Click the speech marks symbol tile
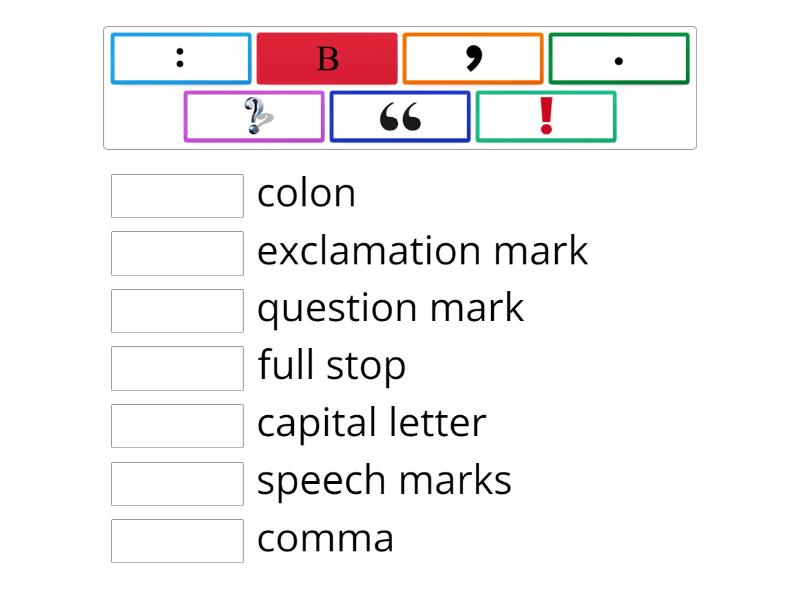 click(400, 115)
